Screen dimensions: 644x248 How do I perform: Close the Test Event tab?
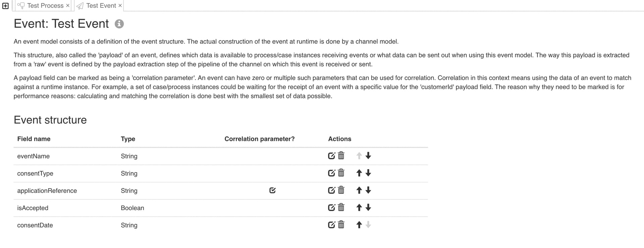tap(120, 6)
